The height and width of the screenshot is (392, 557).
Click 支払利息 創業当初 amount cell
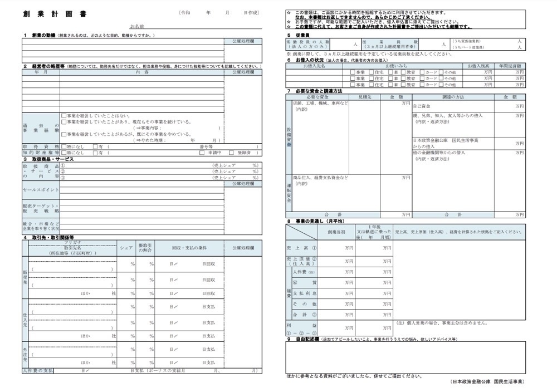pos(336,293)
